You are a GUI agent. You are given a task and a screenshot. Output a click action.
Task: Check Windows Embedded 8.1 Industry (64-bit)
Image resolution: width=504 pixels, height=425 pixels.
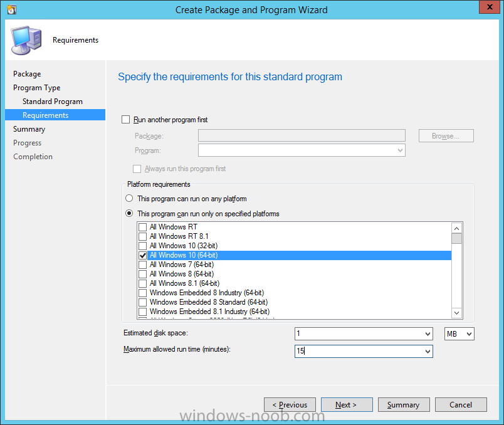(143, 312)
